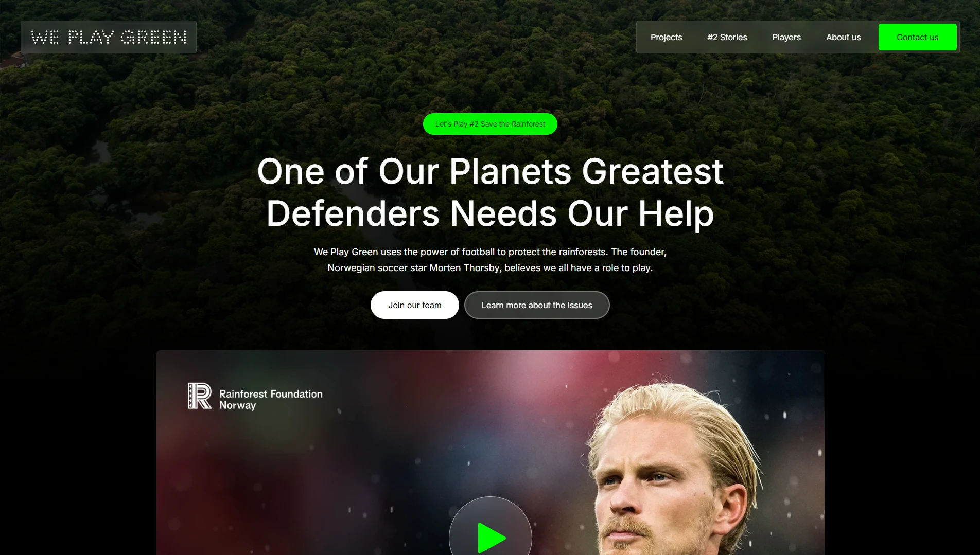Image resolution: width=980 pixels, height=555 pixels.
Task: Click the Join our team button
Action: (415, 305)
